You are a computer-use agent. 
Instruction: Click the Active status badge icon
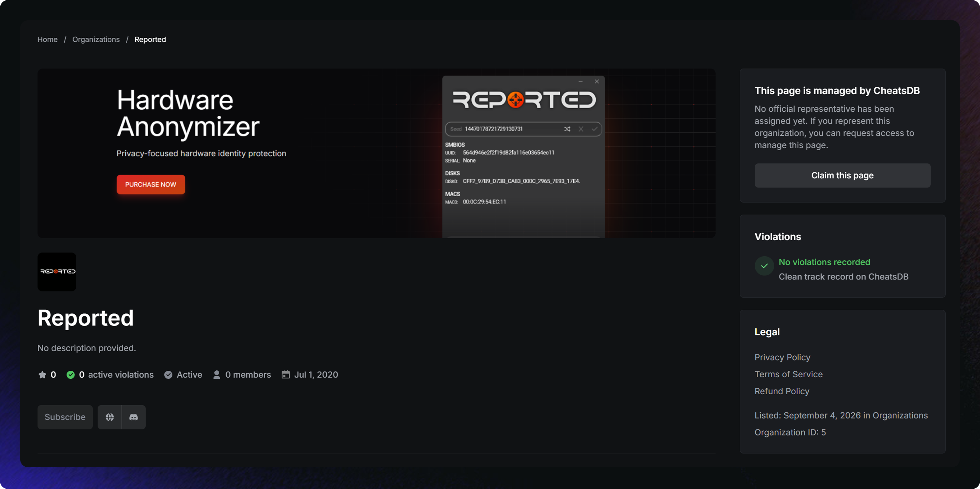pos(168,374)
